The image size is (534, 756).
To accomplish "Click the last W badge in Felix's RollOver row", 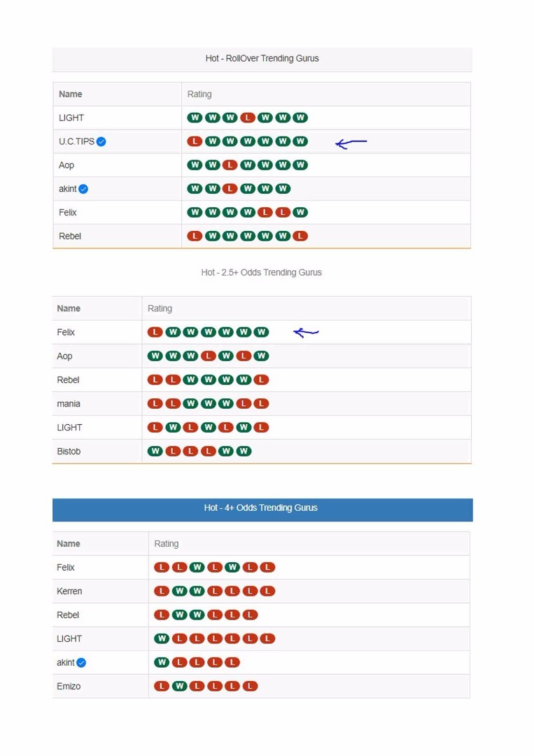I will pyautogui.click(x=300, y=212).
